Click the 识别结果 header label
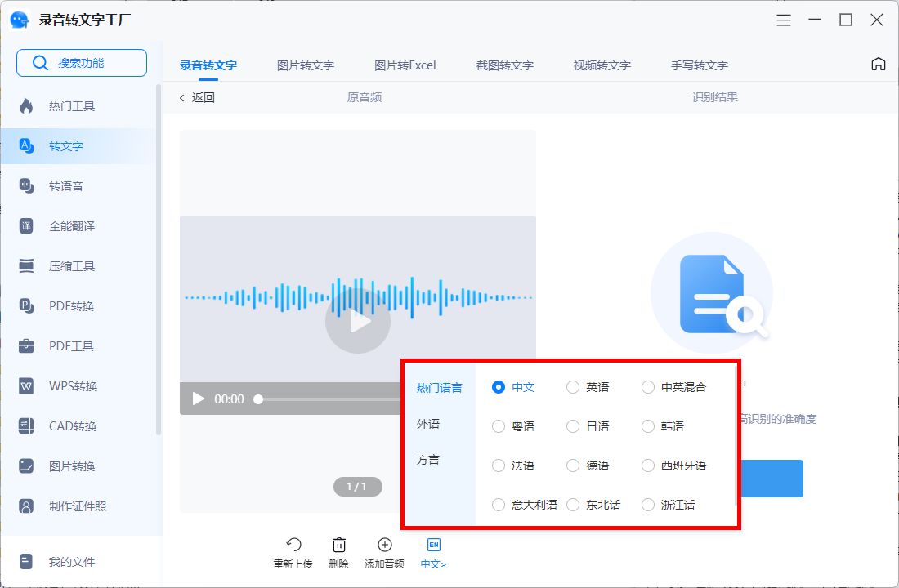 click(x=715, y=97)
